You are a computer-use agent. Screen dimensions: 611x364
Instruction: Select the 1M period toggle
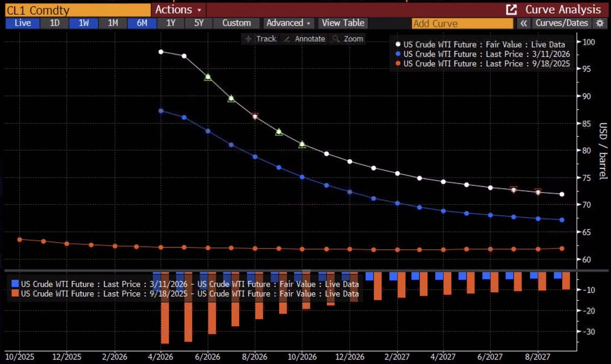[113, 23]
